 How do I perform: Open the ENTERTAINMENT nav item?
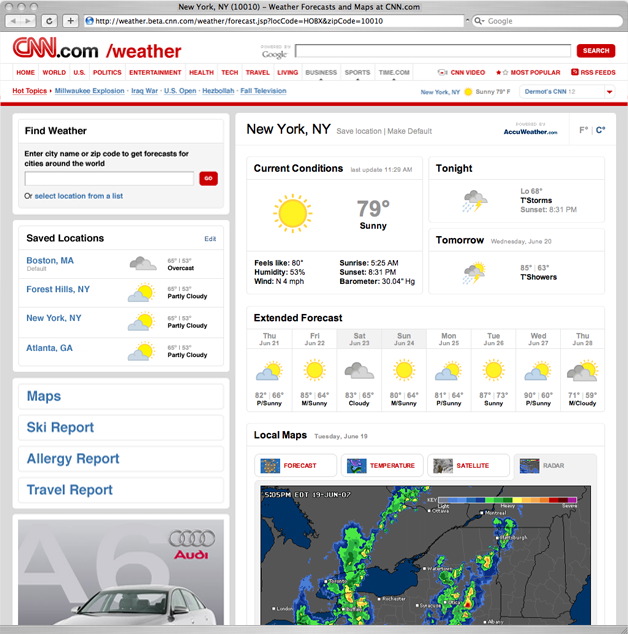click(x=155, y=72)
